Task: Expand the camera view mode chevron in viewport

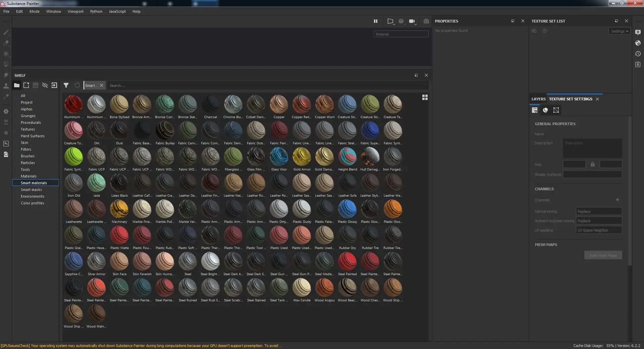Action: pos(416,24)
